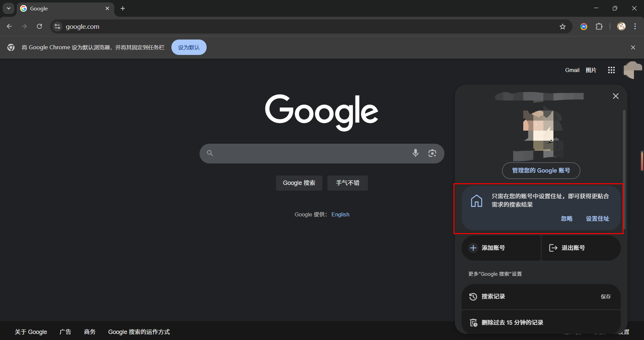Reload the google.com page
The height and width of the screenshot is (340, 644).
coord(39,26)
